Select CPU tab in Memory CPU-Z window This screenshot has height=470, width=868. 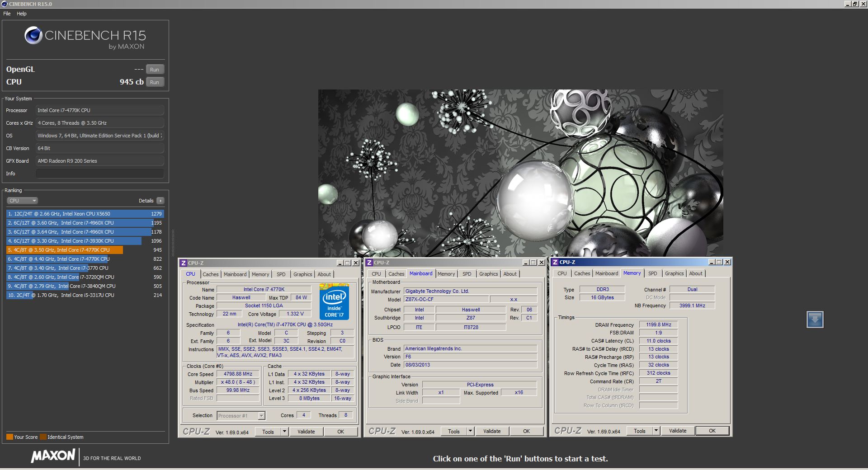562,273
